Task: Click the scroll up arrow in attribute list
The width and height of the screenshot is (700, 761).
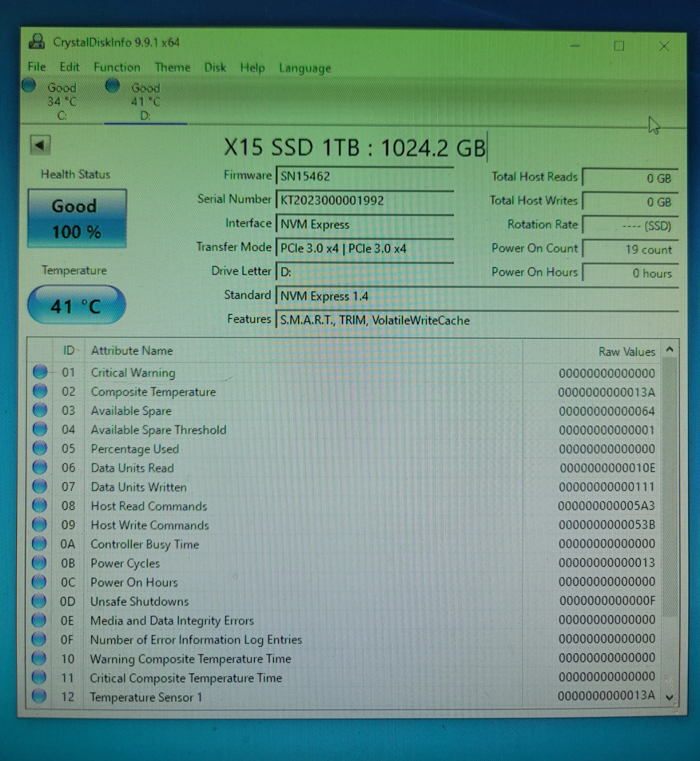Action: tap(669, 349)
